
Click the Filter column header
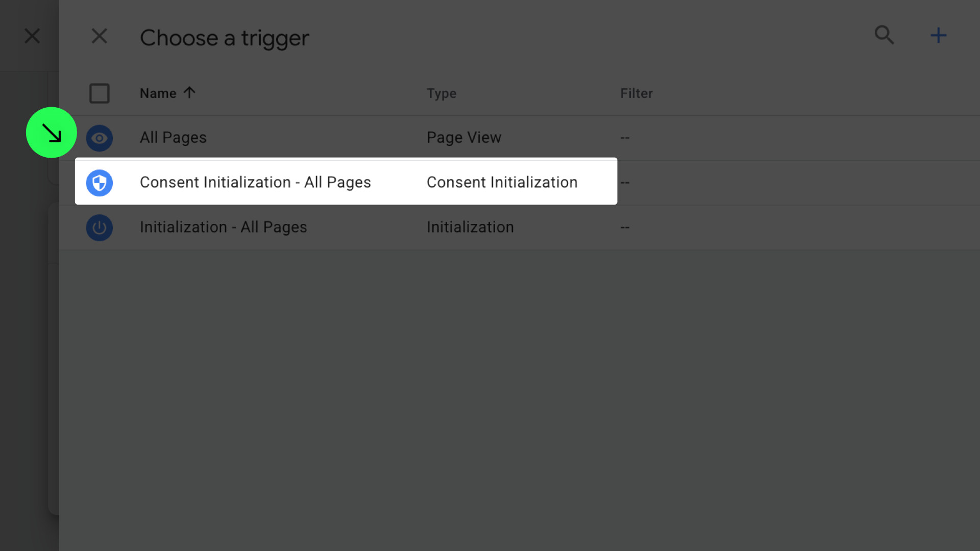[636, 93]
